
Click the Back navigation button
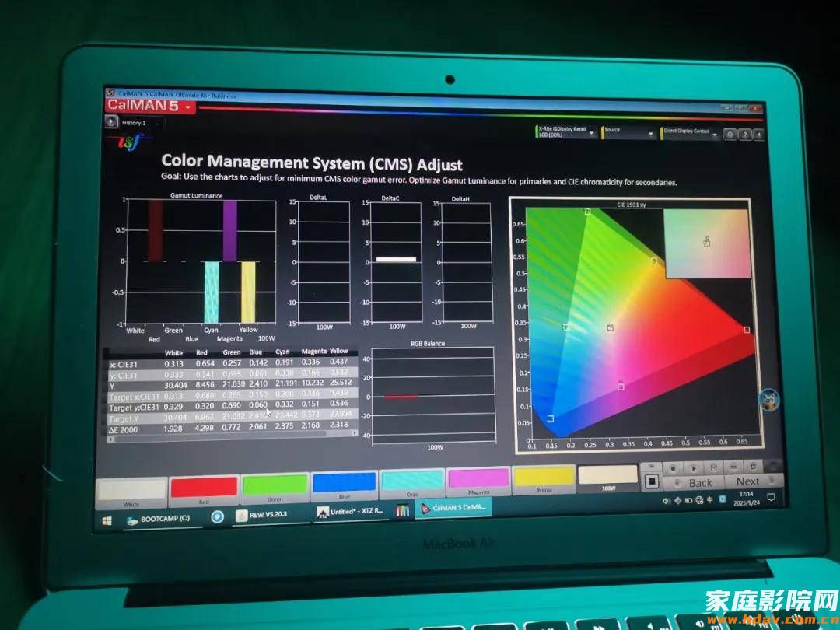pos(695,483)
